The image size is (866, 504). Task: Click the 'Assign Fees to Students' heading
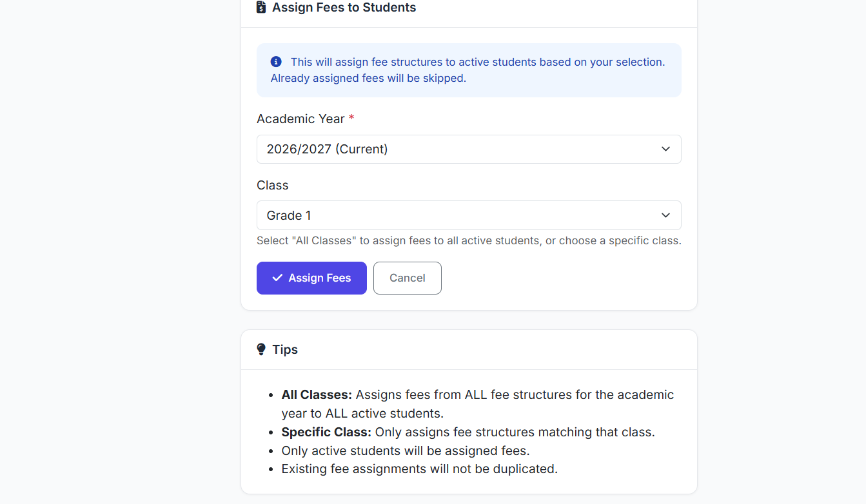pos(344,8)
